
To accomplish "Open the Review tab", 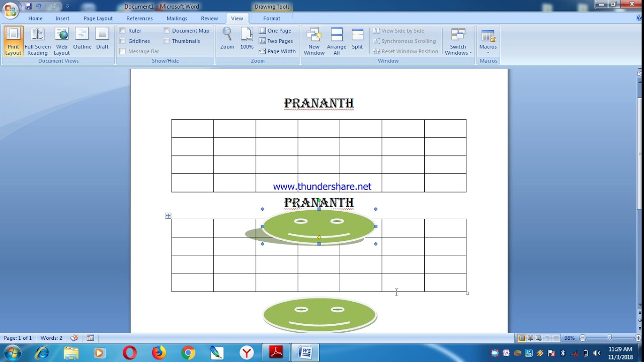I will pos(209,19).
